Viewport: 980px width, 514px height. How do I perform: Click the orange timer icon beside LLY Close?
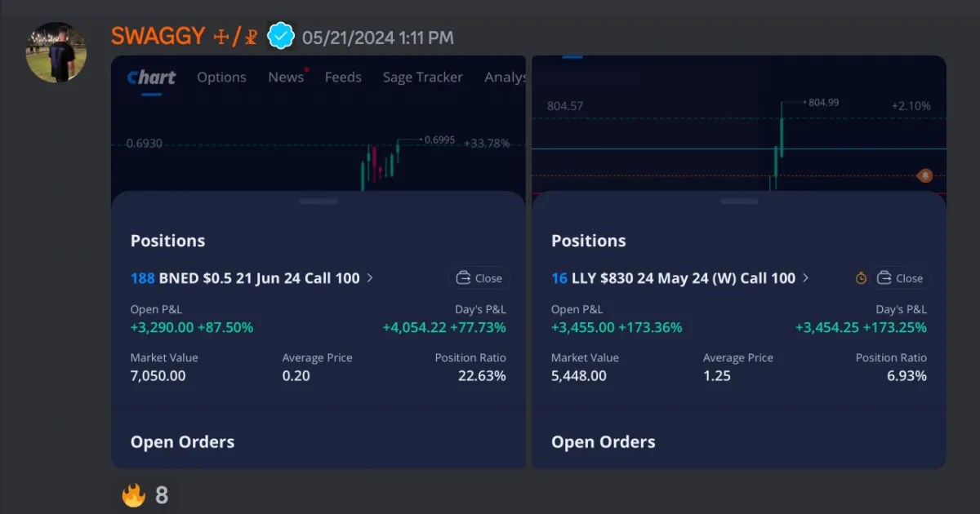[861, 278]
